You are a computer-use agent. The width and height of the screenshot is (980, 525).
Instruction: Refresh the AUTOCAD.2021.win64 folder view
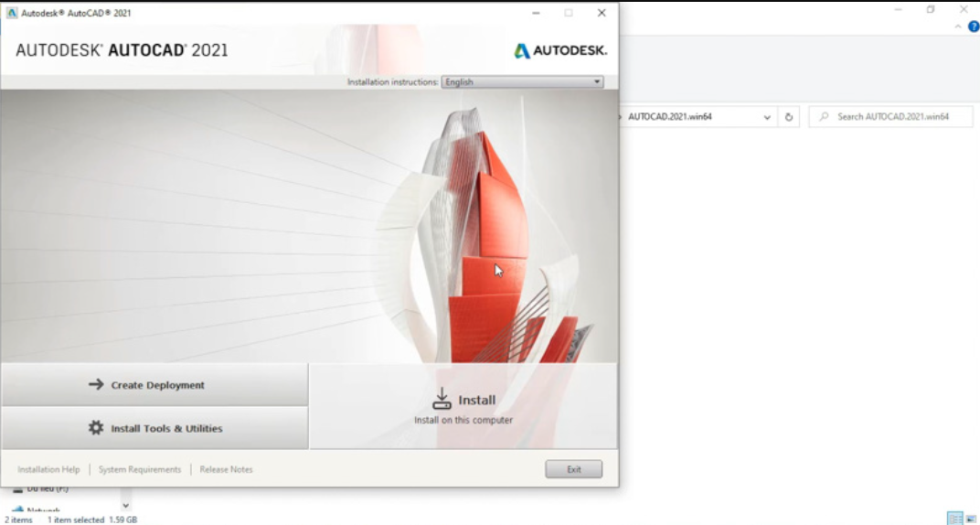coord(789,117)
